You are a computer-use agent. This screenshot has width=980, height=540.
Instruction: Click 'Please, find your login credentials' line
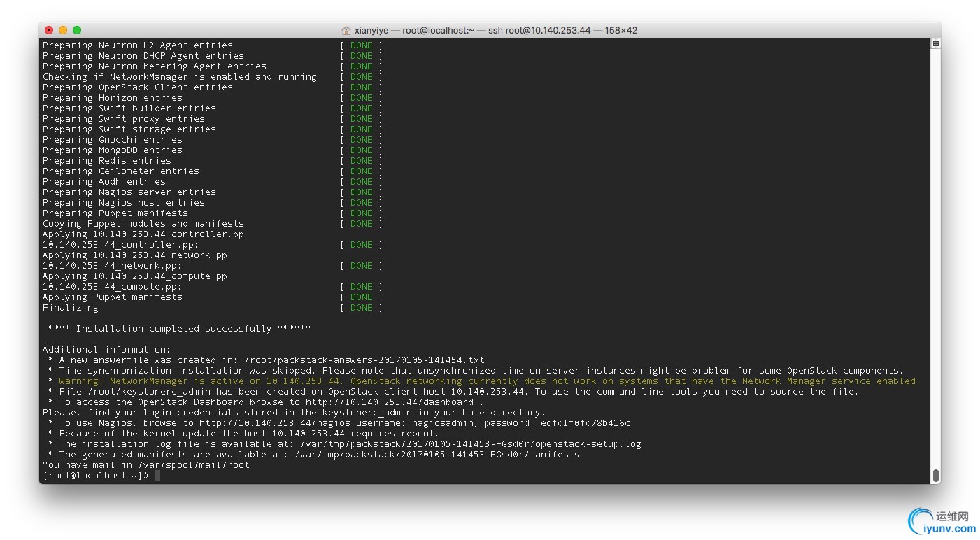(294, 413)
